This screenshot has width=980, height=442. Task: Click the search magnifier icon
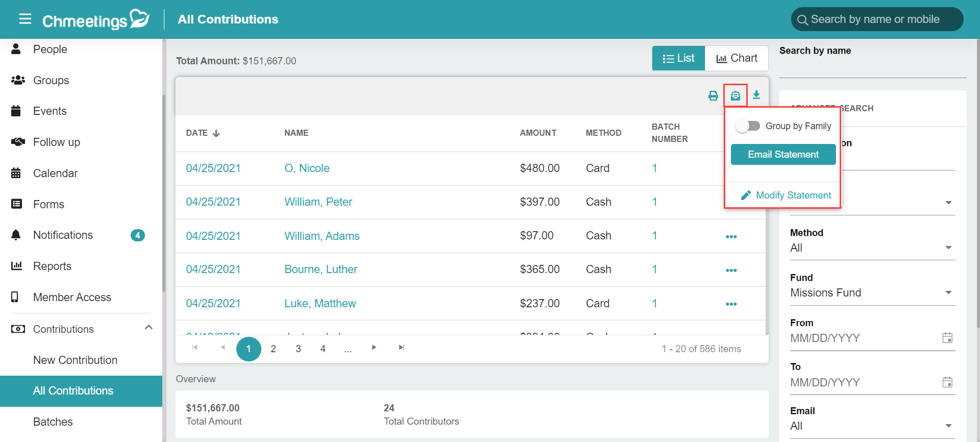pyautogui.click(x=802, y=20)
